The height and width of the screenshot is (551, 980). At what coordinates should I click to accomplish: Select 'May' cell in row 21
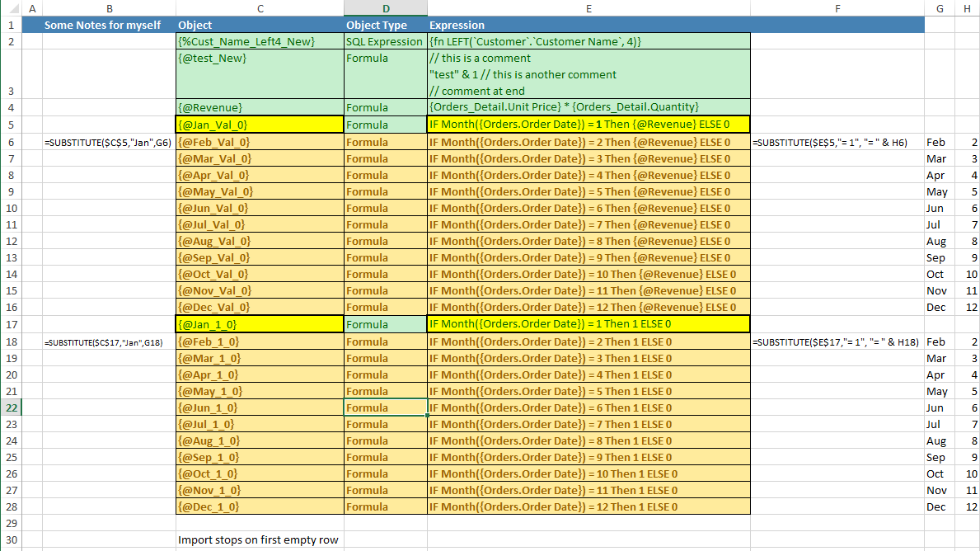point(940,392)
